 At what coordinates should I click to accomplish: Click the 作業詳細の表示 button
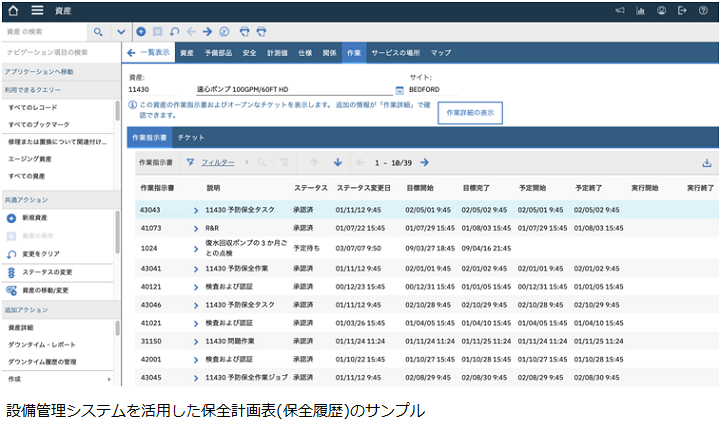point(470,113)
